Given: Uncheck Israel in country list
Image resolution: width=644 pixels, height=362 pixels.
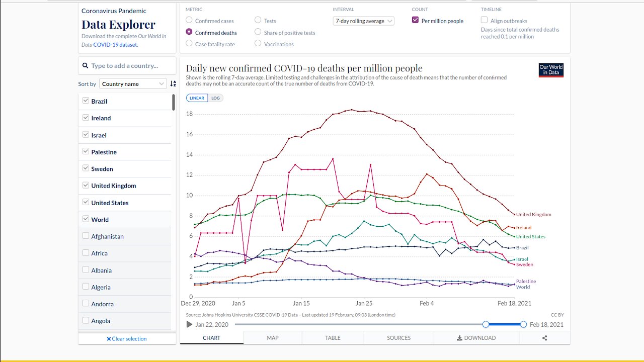Looking at the screenshot, I should 86,135.
